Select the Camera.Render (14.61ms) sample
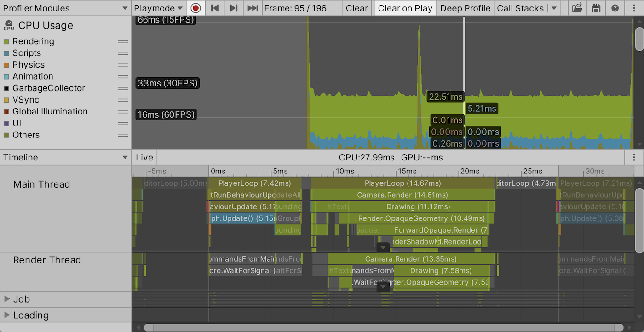 click(x=403, y=195)
